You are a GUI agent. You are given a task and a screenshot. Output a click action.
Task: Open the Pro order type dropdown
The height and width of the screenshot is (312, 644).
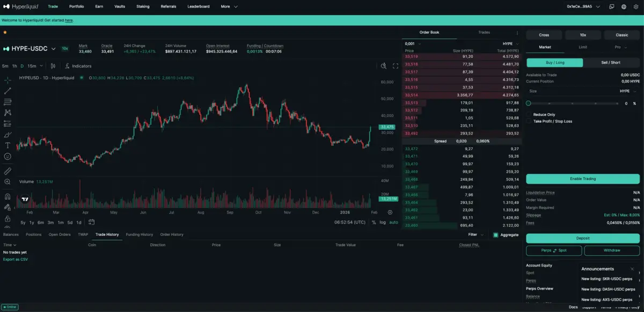(621, 47)
